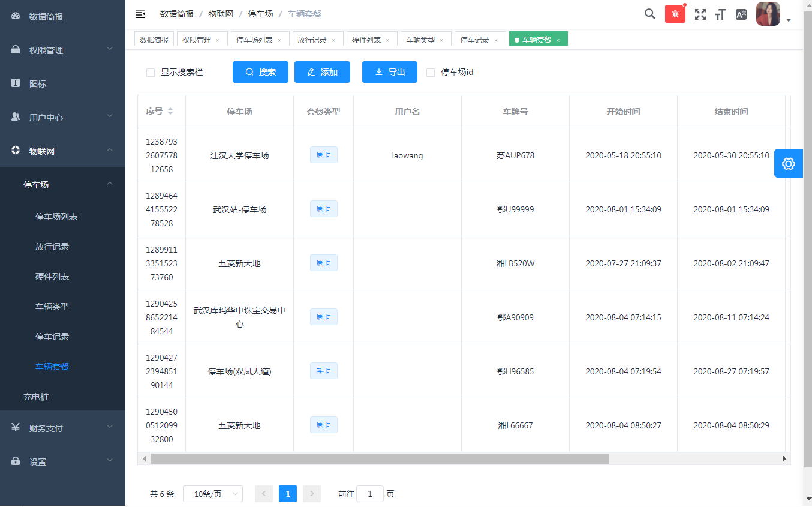This screenshot has width=812, height=507.
Task: Click the red bug error log icon
Action: 675,14
